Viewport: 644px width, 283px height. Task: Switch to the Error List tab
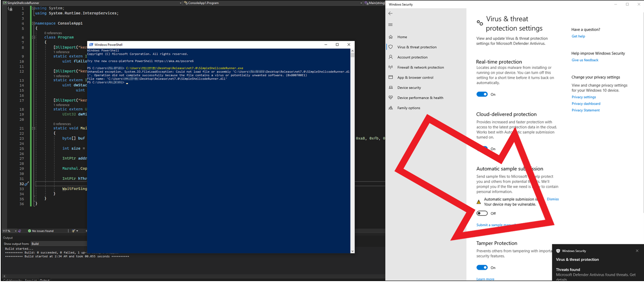[31, 280]
